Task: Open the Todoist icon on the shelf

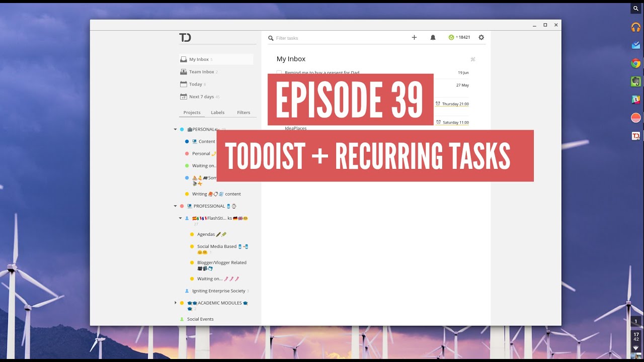Action: coord(636,136)
